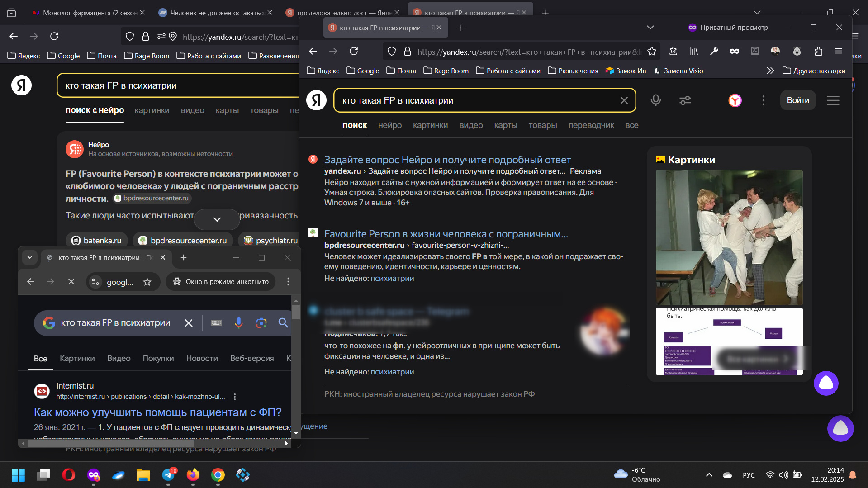868x488 pixels.
Task: Click the shield tracking protection icon in private window
Action: (392, 52)
